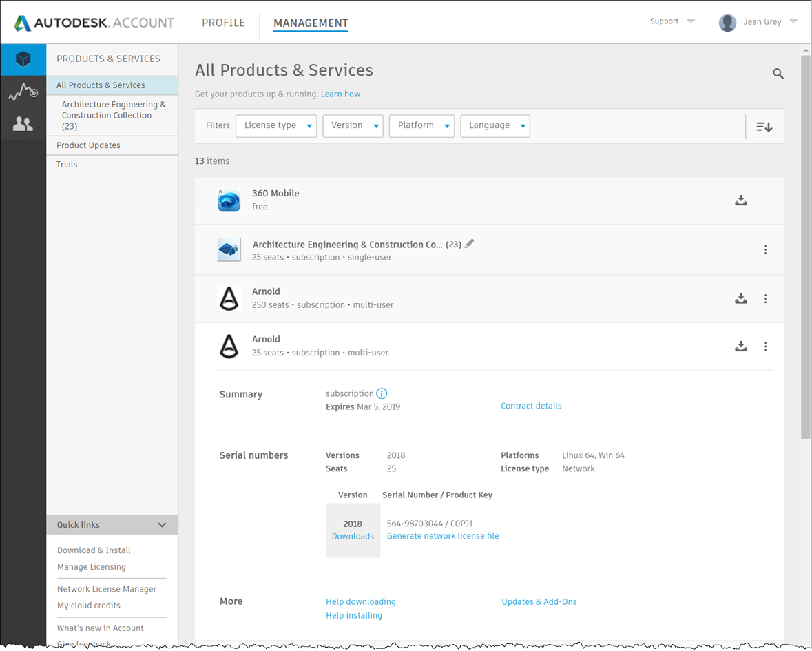Image resolution: width=812 pixels, height=651 pixels.
Task: Open the Platform filter dropdown
Action: tap(421, 126)
